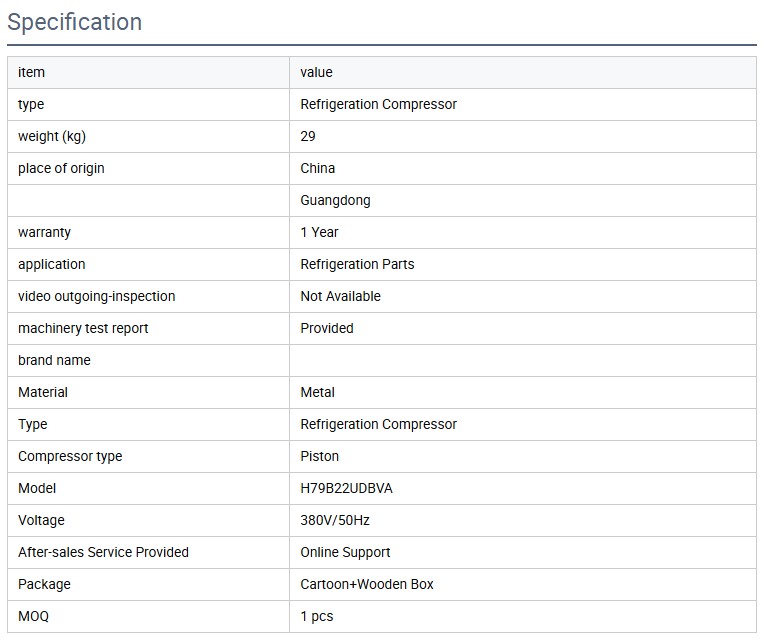
Task: Click the Guangdong value cell
Action: (x=335, y=200)
